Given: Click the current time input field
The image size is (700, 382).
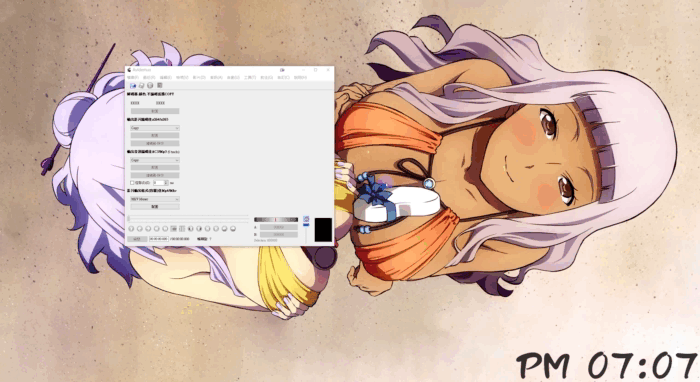Looking at the screenshot, I should 158,239.
